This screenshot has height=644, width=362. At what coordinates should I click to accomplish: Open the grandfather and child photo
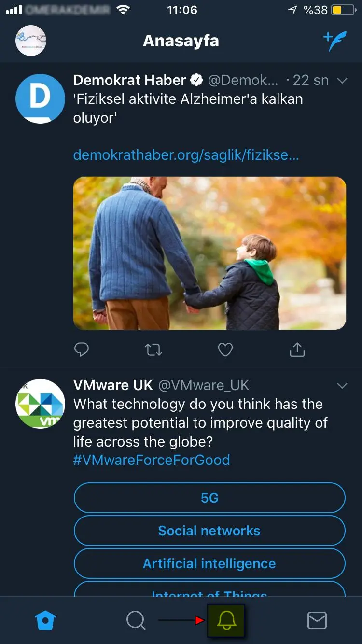[x=209, y=253]
